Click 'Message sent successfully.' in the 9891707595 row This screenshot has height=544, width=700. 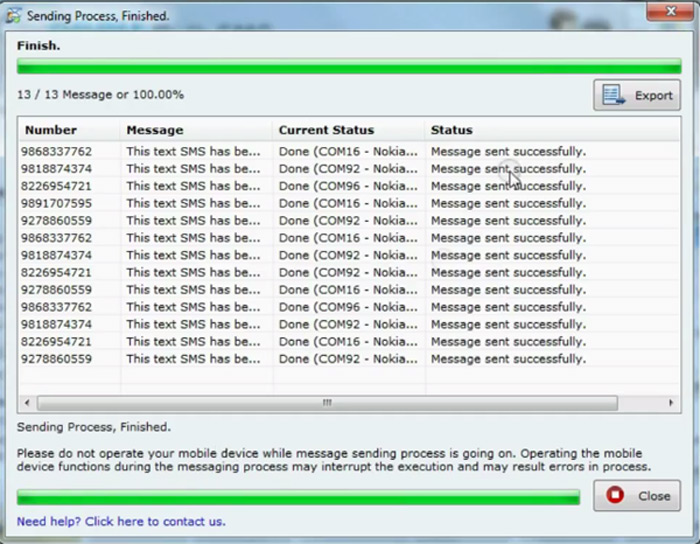[x=508, y=203]
